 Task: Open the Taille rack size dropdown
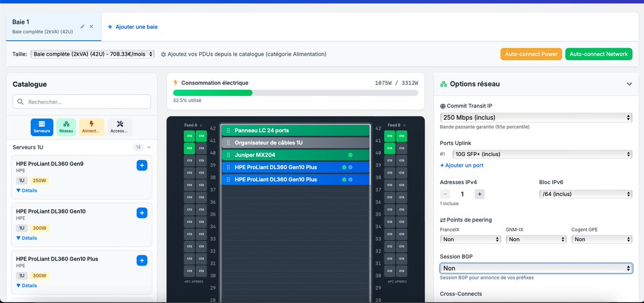coord(93,54)
